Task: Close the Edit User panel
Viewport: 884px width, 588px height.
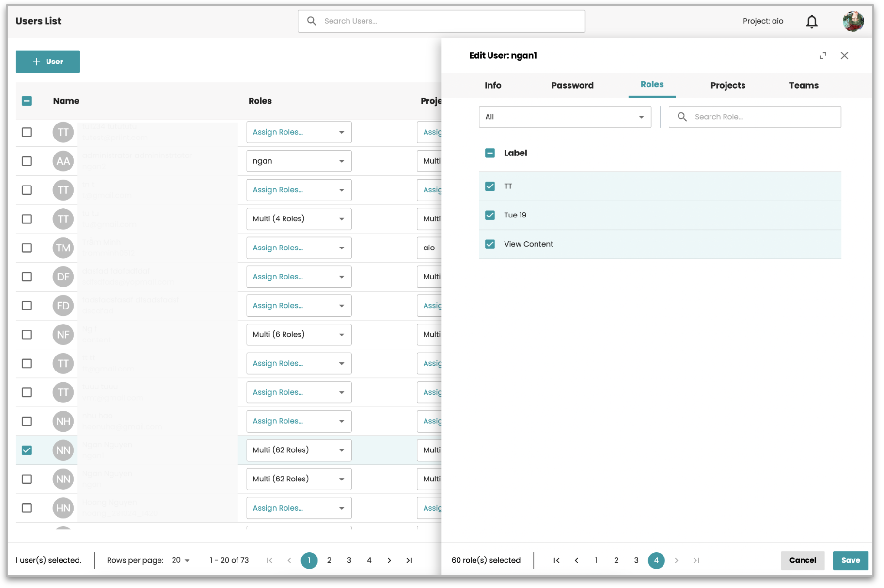Action: pyautogui.click(x=844, y=56)
